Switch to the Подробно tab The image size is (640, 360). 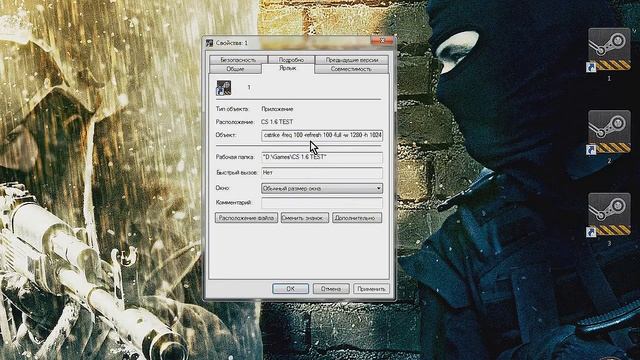point(291,60)
